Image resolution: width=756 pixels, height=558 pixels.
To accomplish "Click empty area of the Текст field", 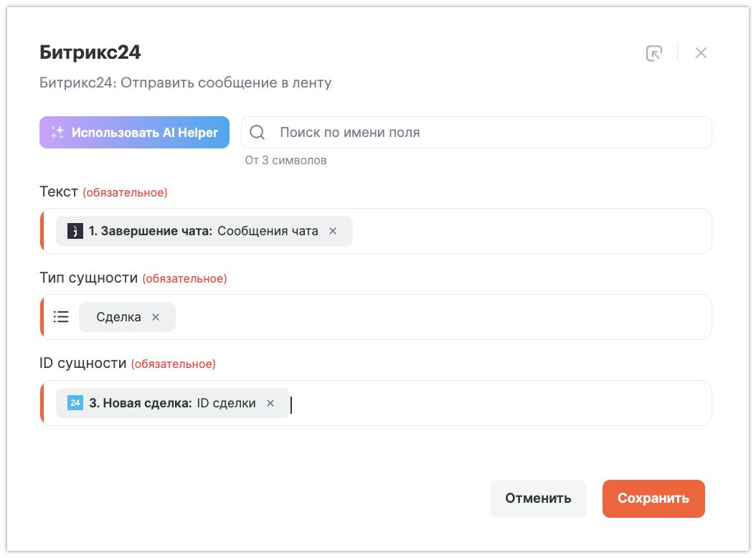I will [x=531, y=231].
